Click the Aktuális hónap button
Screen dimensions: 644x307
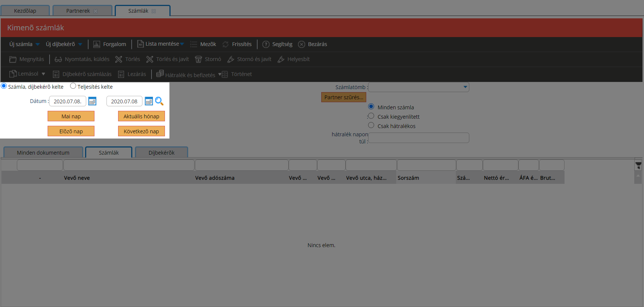point(141,116)
